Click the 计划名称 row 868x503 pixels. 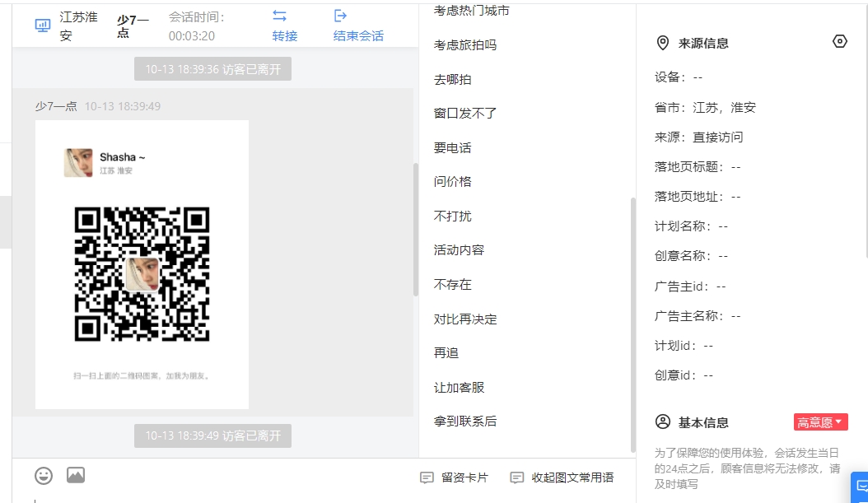point(692,226)
